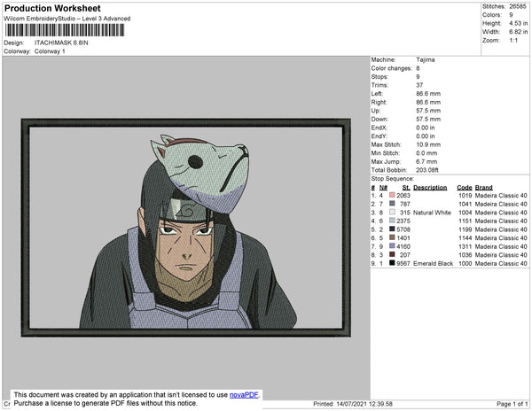Click code '1019' in the first stop row
Image resolution: width=532 pixels, height=411 pixels.
465,196
